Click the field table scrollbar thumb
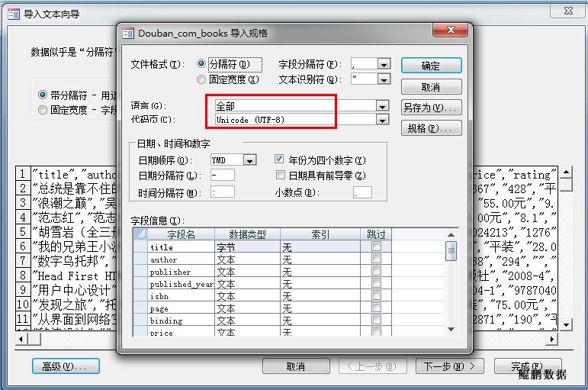This screenshot has width=588, height=390. click(451, 251)
